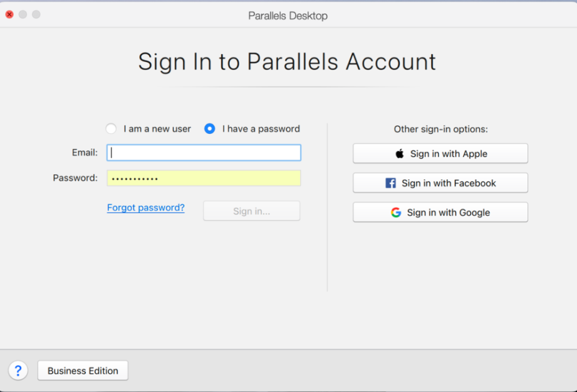Click inside the Password field
Image resolution: width=577 pixels, height=392 pixels.
(x=204, y=178)
